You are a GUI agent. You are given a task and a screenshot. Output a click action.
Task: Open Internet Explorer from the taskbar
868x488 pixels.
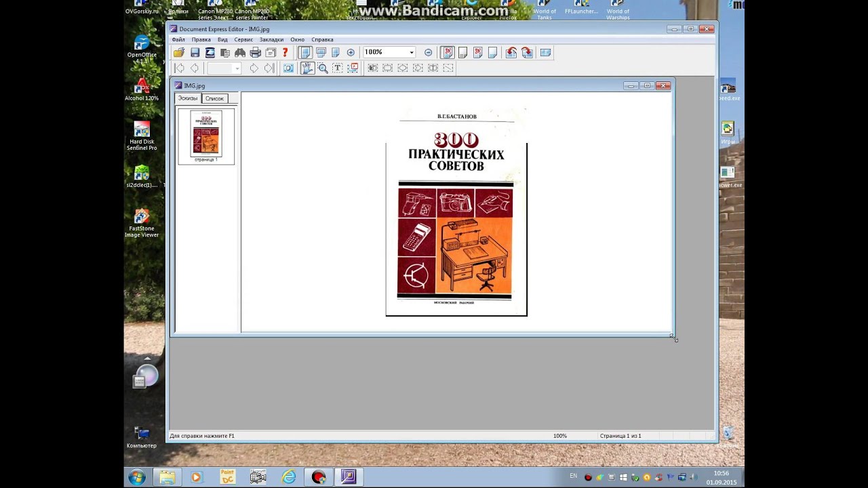(289, 477)
